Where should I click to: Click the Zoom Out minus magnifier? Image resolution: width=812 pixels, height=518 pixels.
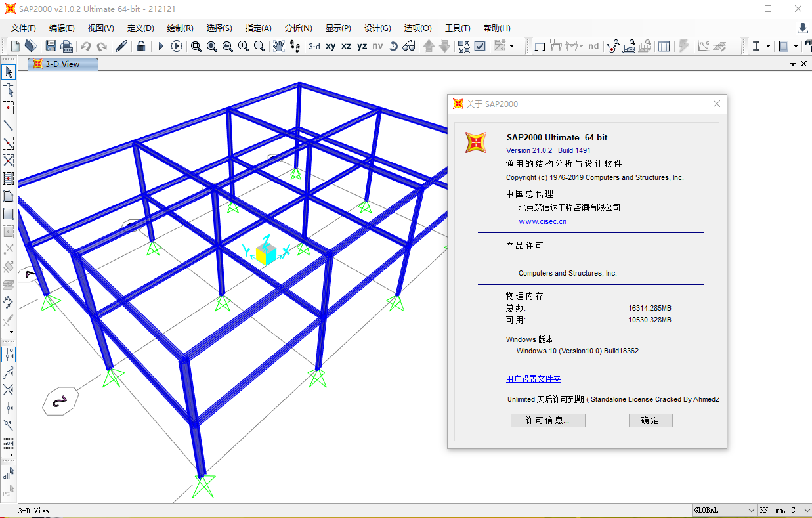[x=259, y=46]
